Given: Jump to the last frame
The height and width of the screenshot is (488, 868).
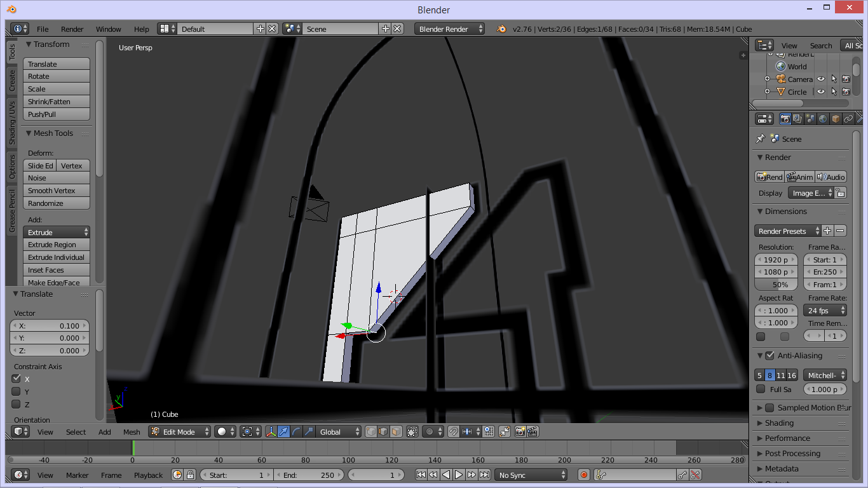Looking at the screenshot, I should tap(484, 475).
